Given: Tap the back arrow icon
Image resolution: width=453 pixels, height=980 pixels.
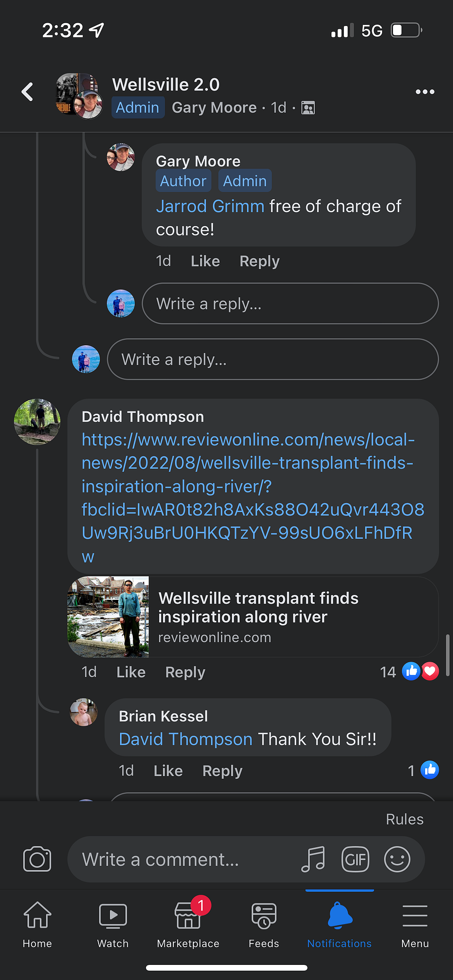Looking at the screenshot, I should (x=27, y=92).
